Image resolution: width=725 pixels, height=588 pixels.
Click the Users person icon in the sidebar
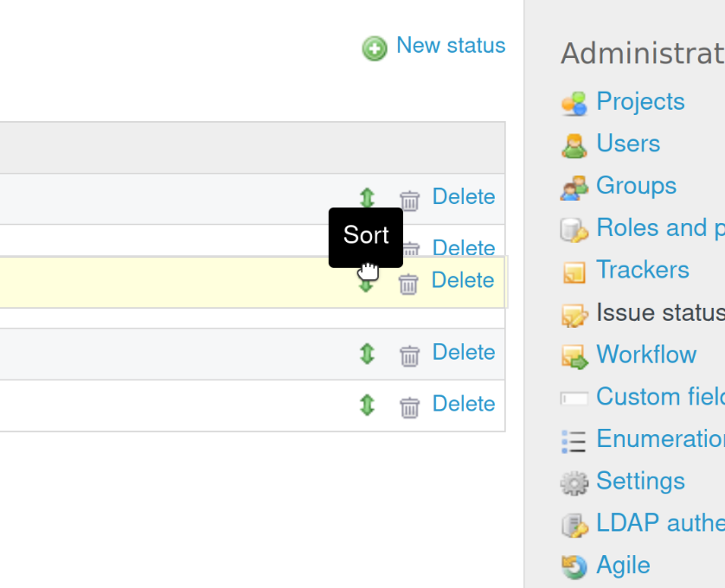(574, 144)
